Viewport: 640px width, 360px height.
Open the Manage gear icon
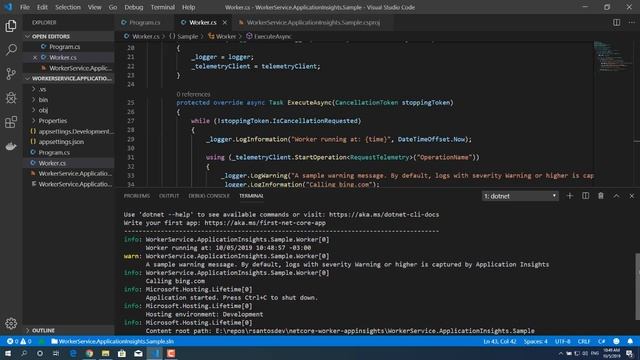(11, 323)
